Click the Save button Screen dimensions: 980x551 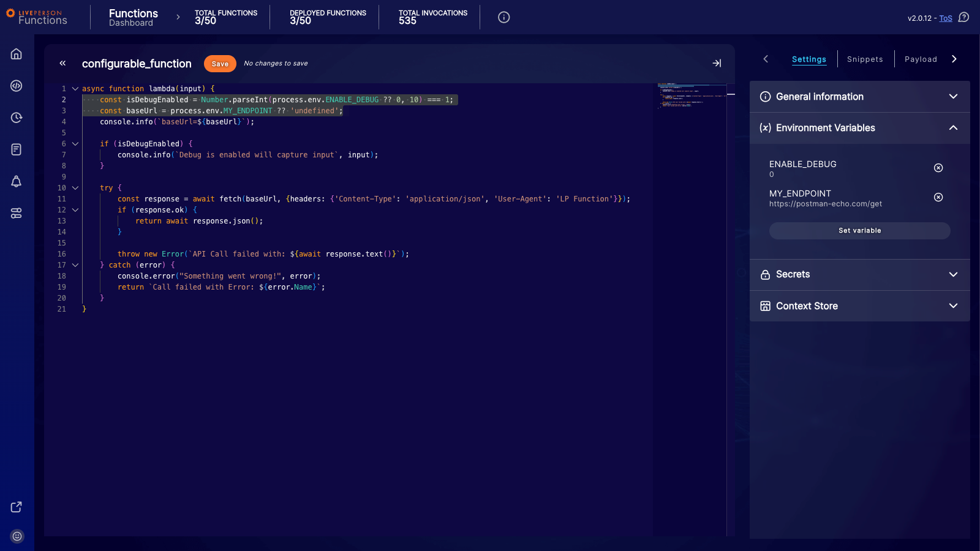219,63
